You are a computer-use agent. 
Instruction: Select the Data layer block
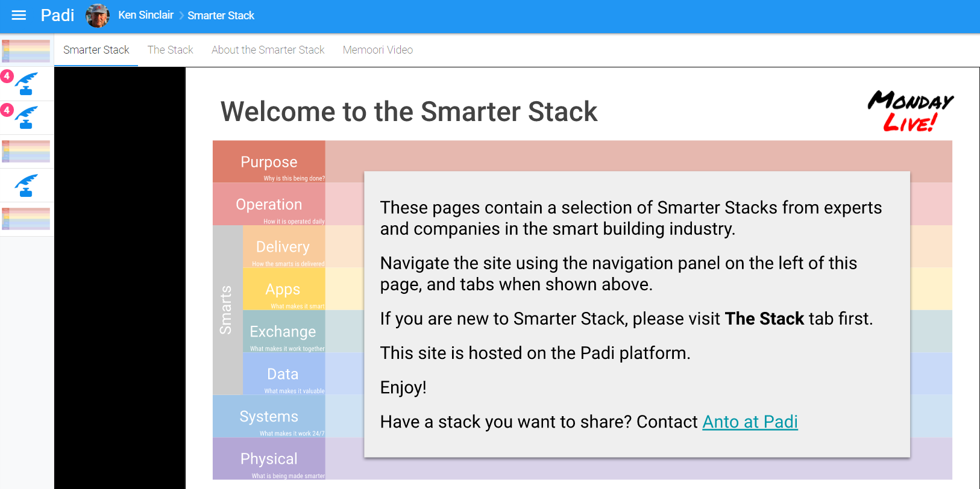pos(284,374)
